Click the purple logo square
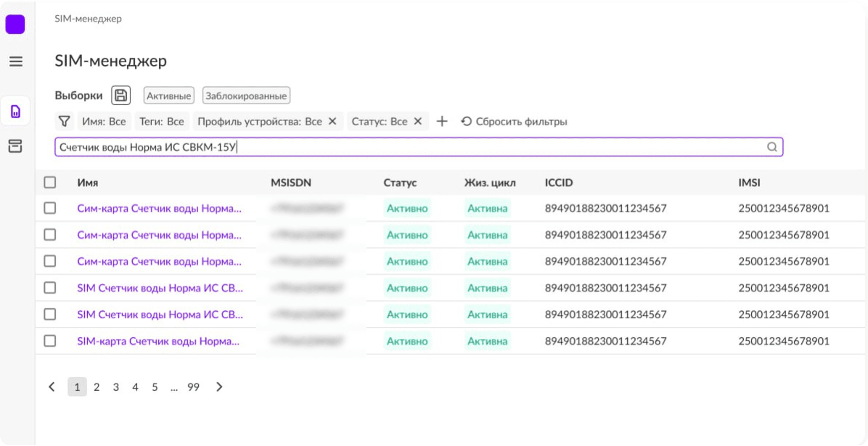Image resolution: width=868 pixels, height=446 pixels. click(x=15, y=24)
